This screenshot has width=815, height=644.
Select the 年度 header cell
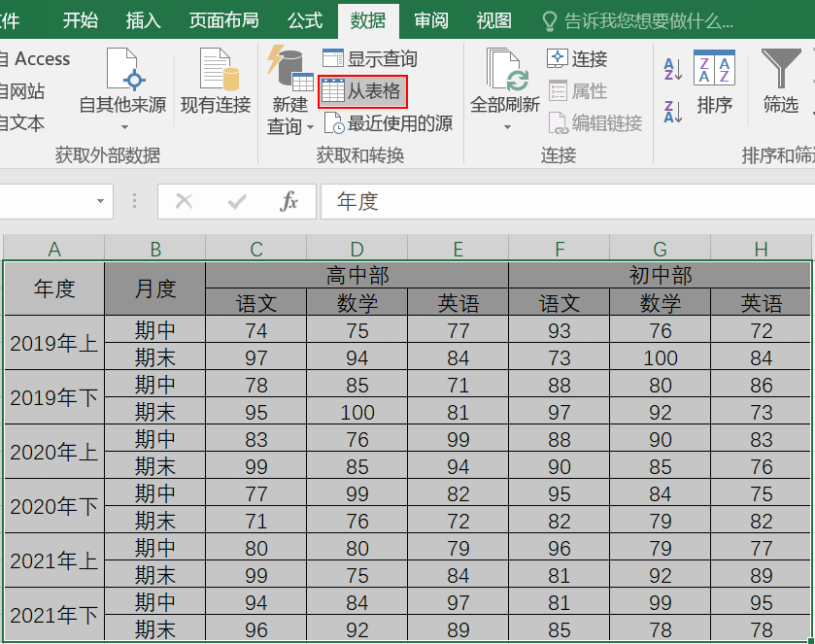tap(54, 288)
